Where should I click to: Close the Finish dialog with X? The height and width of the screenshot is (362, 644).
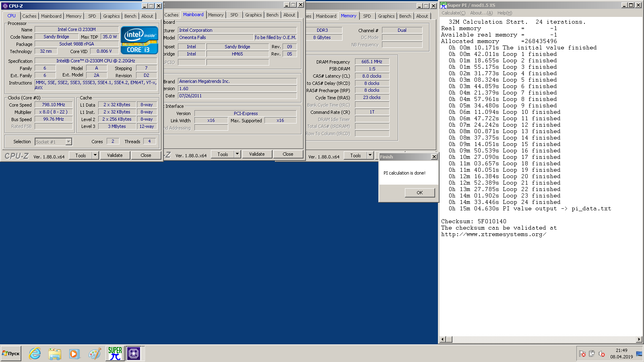click(x=434, y=157)
